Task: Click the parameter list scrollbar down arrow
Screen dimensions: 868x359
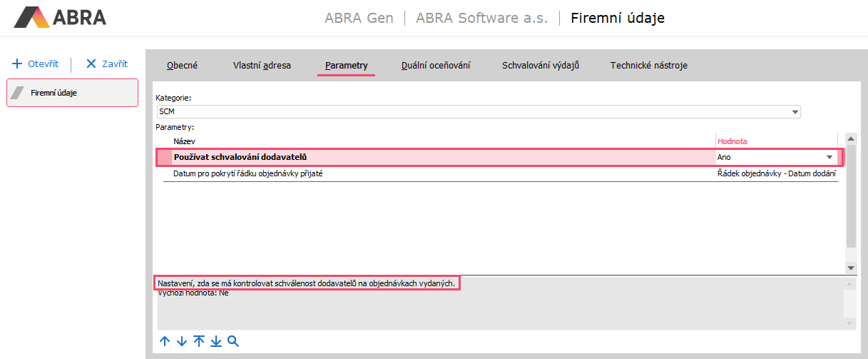Action: tap(850, 267)
